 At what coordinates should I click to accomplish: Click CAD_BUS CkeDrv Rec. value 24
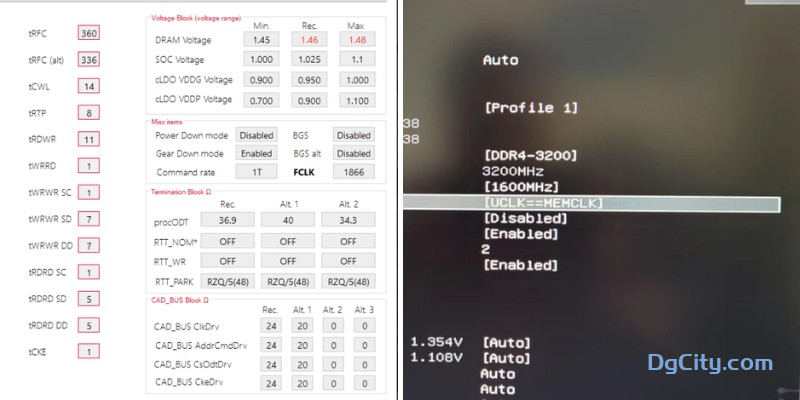[271, 383]
